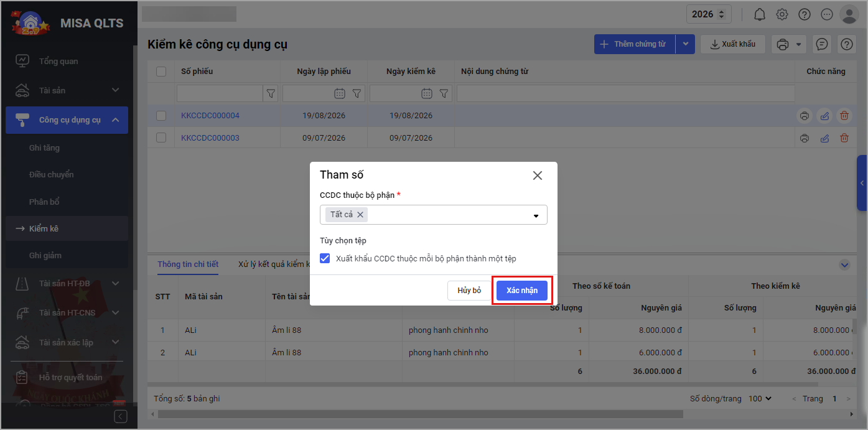868x430 pixels.
Task: Print voucher KKCCDC000004 row icon
Action: (x=805, y=116)
